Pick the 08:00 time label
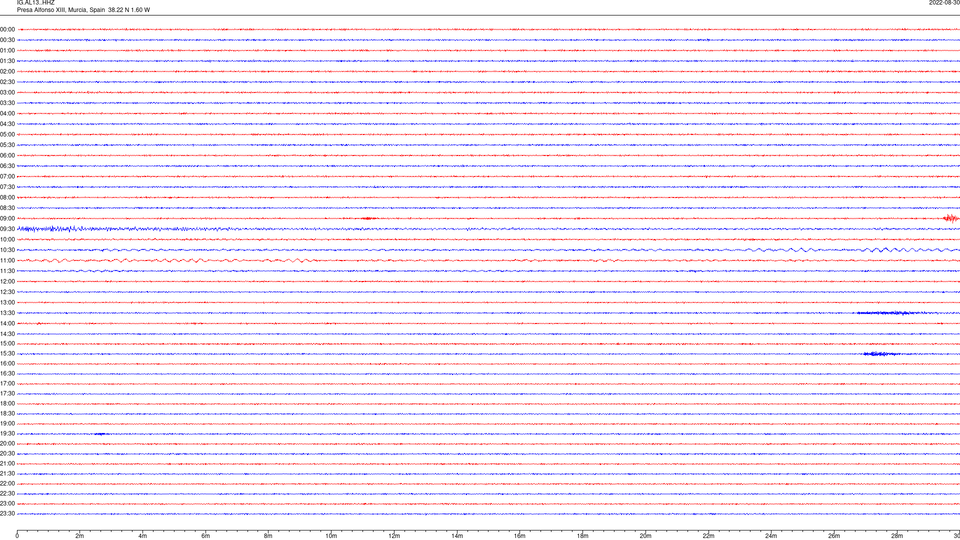This screenshot has height=540, width=960. [7, 198]
